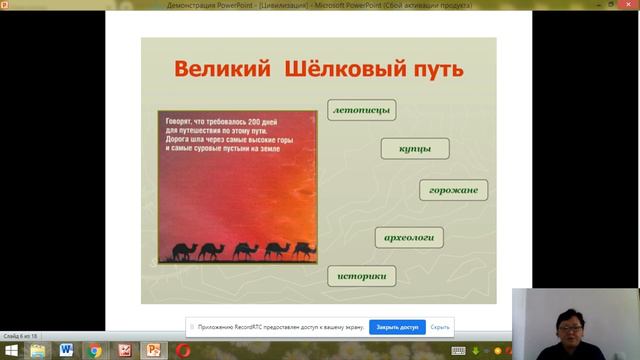Image resolution: width=640 pixels, height=360 pixels.
Task: Click the Слайд 6 из 18 status text
Action: click(20, 336)
